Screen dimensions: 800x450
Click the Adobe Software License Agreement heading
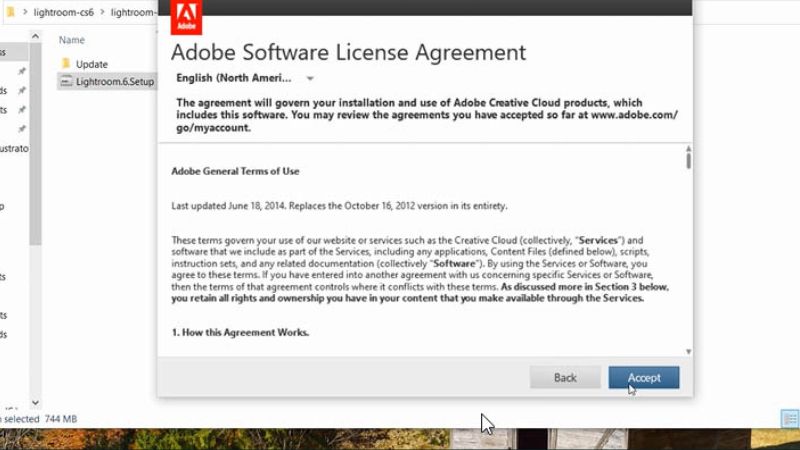[348, 53]
